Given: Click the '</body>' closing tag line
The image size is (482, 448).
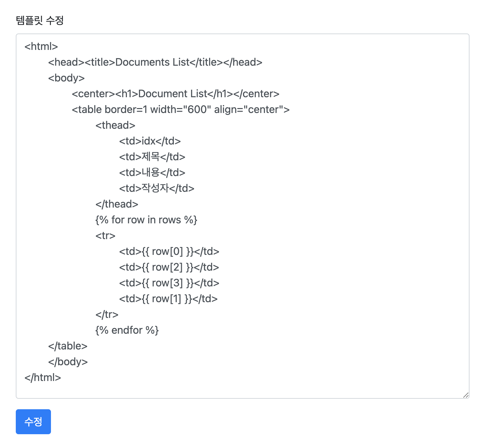Looking at the screenshot, I should click(x=68, y=362).
